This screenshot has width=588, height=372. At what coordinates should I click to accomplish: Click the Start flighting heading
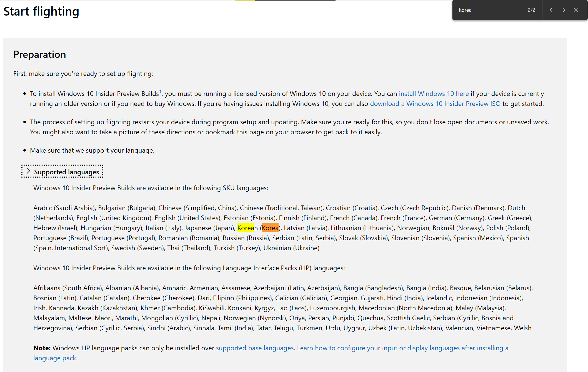coord(41,11)
